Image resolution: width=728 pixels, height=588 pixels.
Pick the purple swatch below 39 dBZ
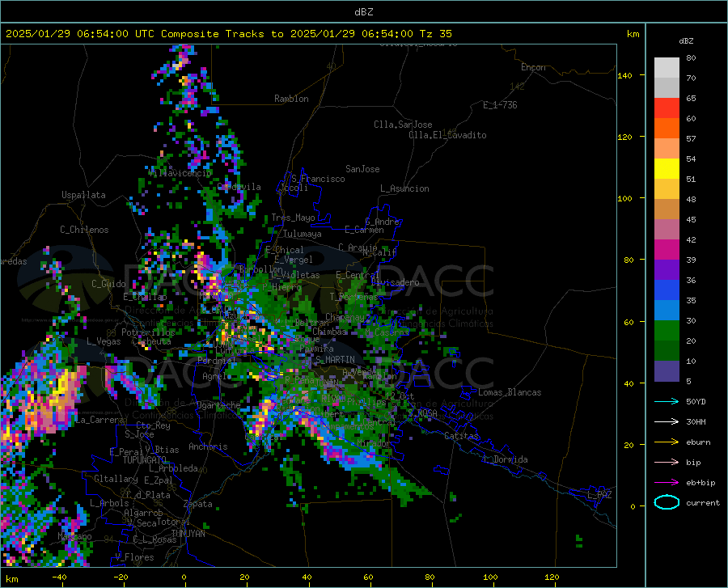(667, 270)
